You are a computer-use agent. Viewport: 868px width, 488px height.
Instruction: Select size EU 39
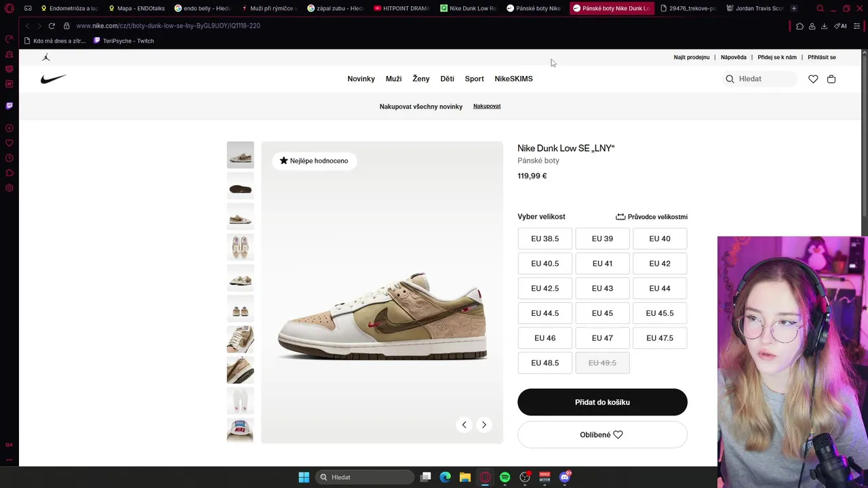[x=602, y=239]
